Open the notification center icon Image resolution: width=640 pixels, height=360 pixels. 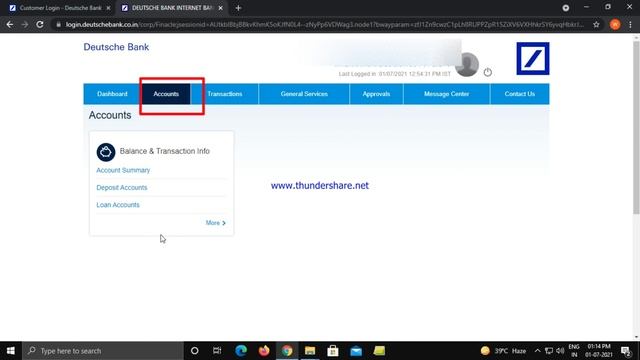[626, 351]
